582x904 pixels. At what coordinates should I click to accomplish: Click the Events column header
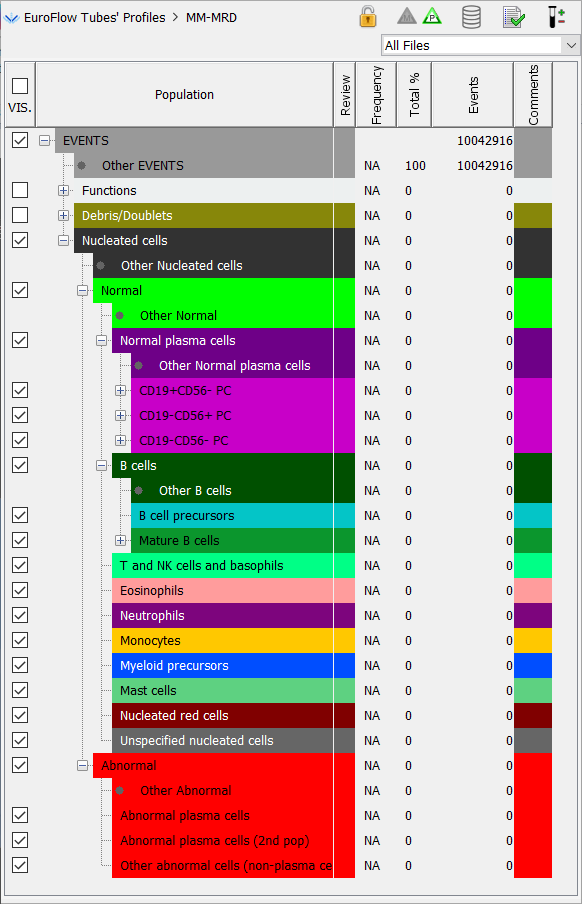[473, 95]
